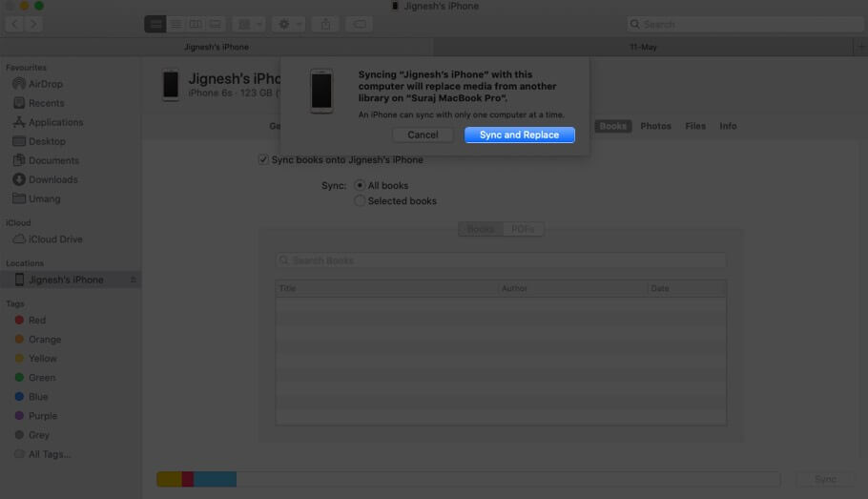Click the iPhone proxy icon in the title bar
The image size is (868, 499).
395,6
